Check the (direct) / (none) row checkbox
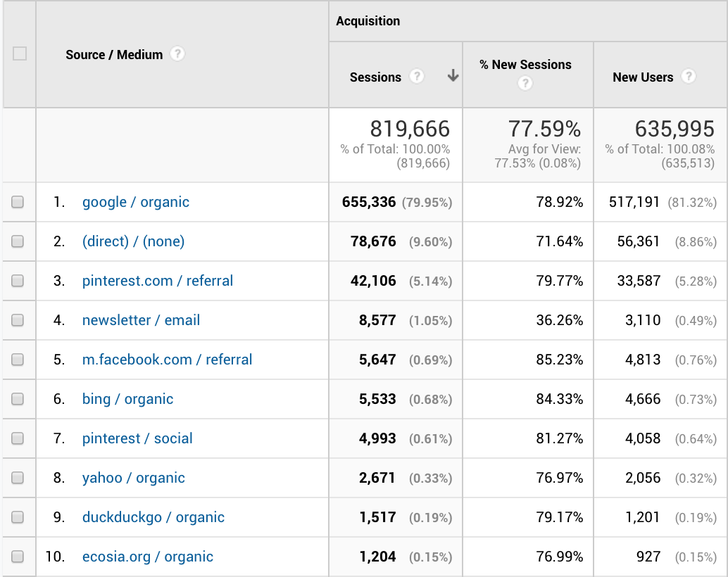Screen dimensions: 728x577 [x=18, y=241]
